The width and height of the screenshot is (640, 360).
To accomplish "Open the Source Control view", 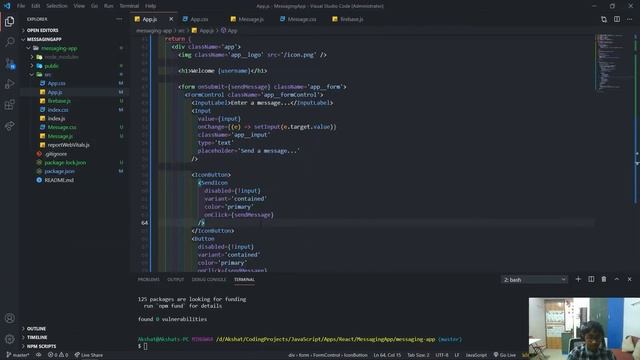I will pos(10,63).
